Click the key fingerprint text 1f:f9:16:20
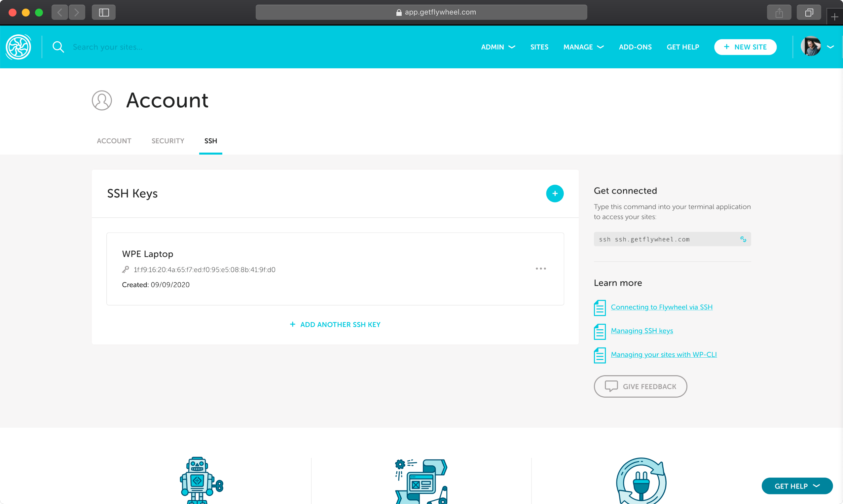The height and width of the screenshot is (504, 843). click(x=204, y=270)
